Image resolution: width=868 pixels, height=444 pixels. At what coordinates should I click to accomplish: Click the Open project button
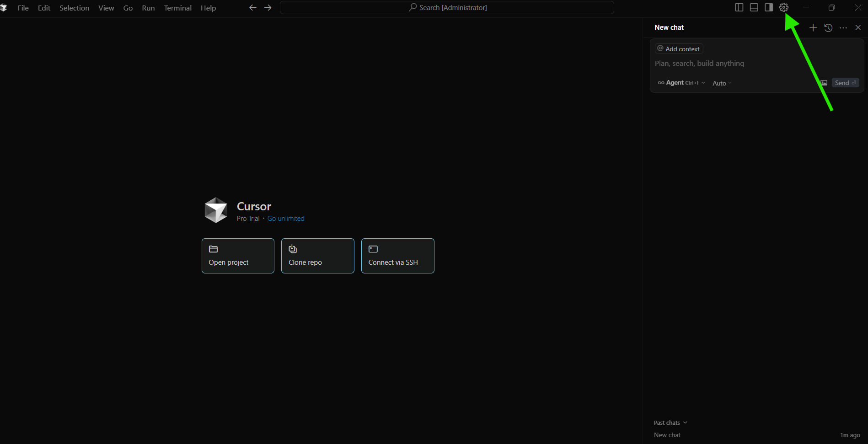238,256
